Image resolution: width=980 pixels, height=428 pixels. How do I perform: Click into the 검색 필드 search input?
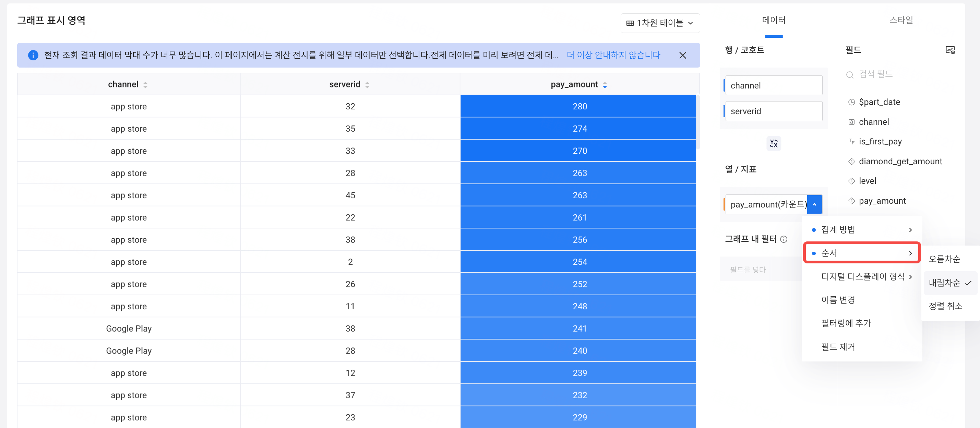click(900, 74)
